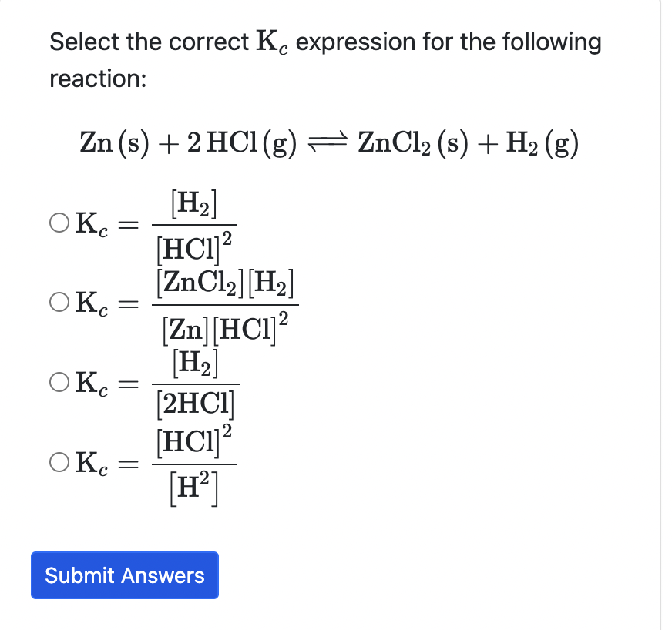Click the third answer's radio circle
672x630 pixels.
click(58, 381)
